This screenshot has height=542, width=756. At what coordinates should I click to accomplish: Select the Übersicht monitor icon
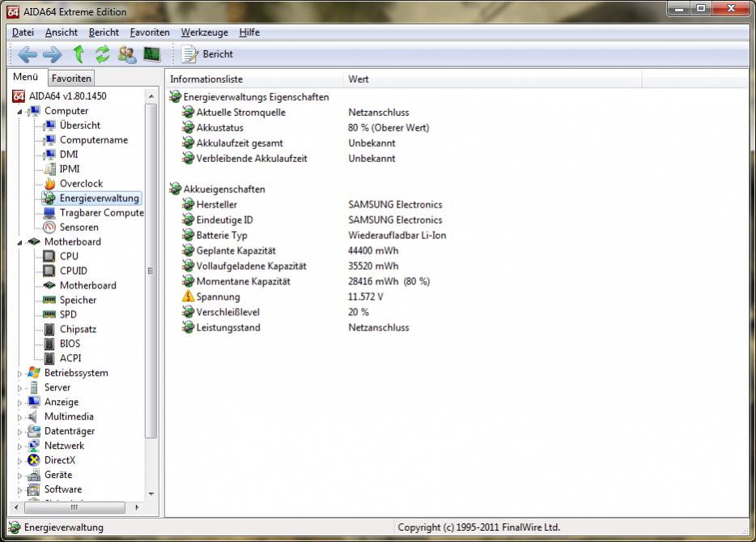tap(49, 126)
